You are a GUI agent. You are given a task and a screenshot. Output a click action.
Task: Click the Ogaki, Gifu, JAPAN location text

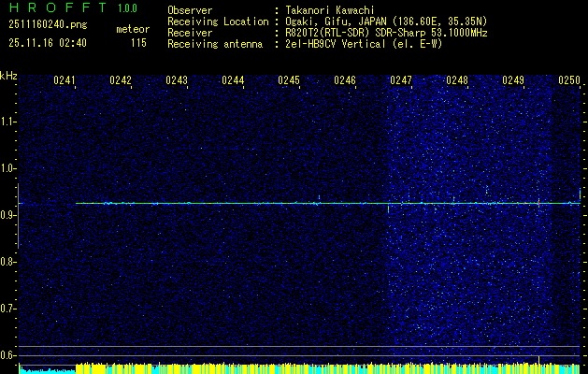click(x=386, y=22)
